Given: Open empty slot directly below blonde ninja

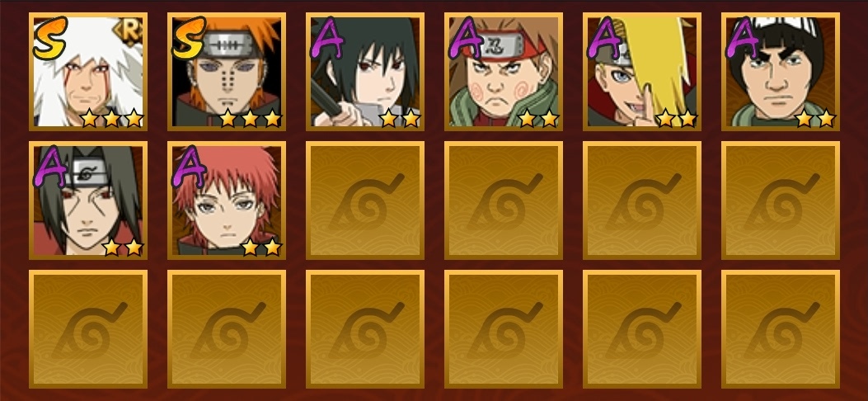Looking at the screenshot, I should click(641, 200).
